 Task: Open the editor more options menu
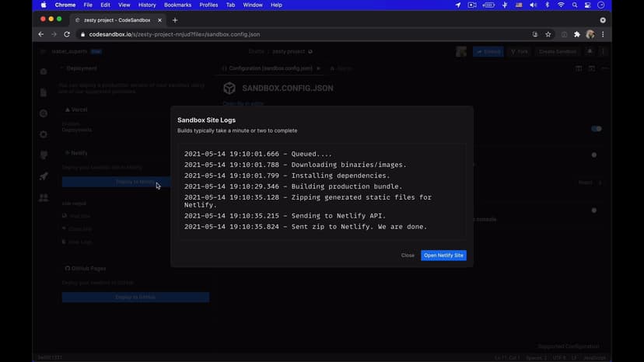tap(604, 68)
